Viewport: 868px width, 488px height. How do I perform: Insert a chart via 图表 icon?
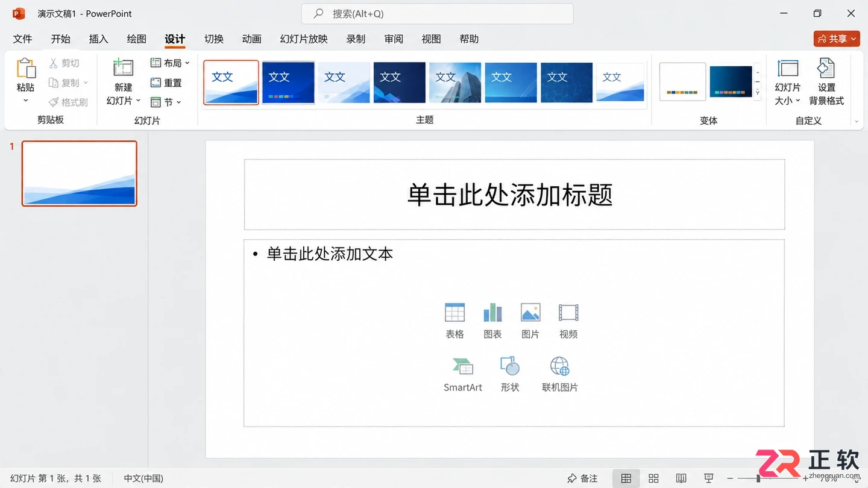click(492, 321)
